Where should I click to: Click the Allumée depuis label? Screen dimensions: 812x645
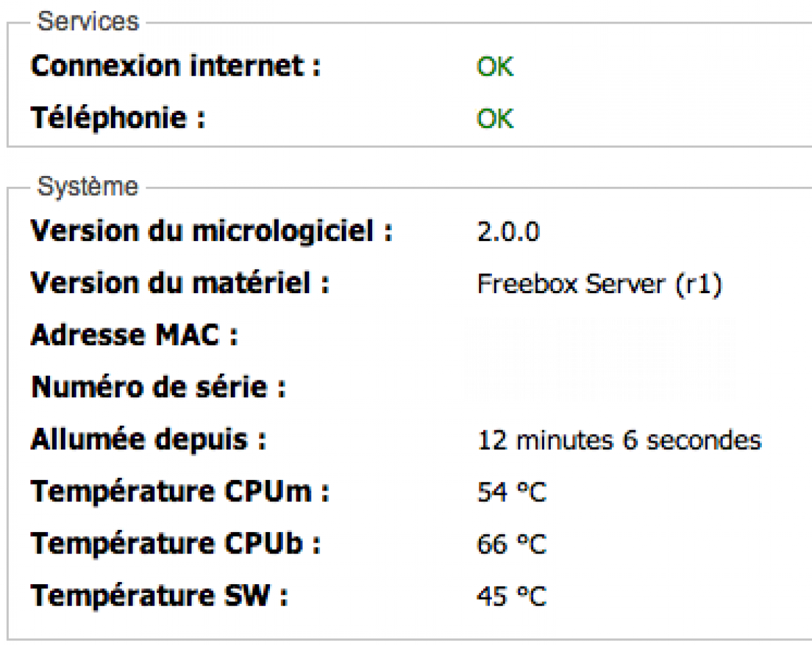[148, 440]
